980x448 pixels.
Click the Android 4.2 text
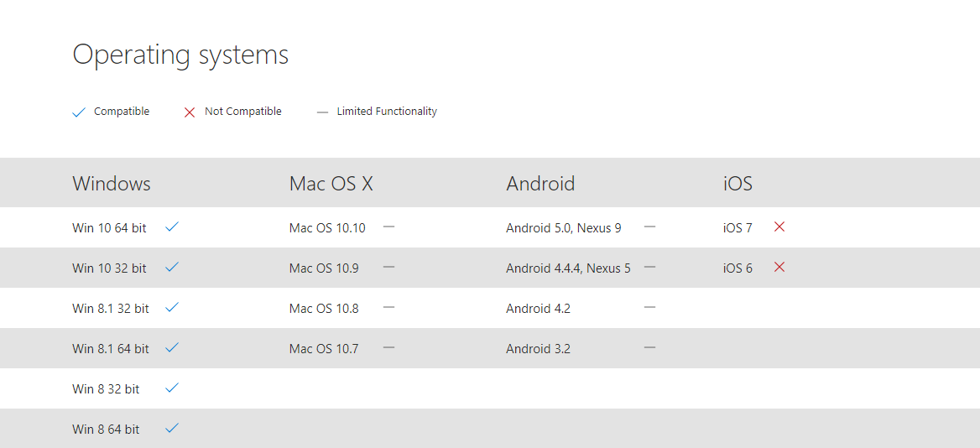(x=538, y=308)
